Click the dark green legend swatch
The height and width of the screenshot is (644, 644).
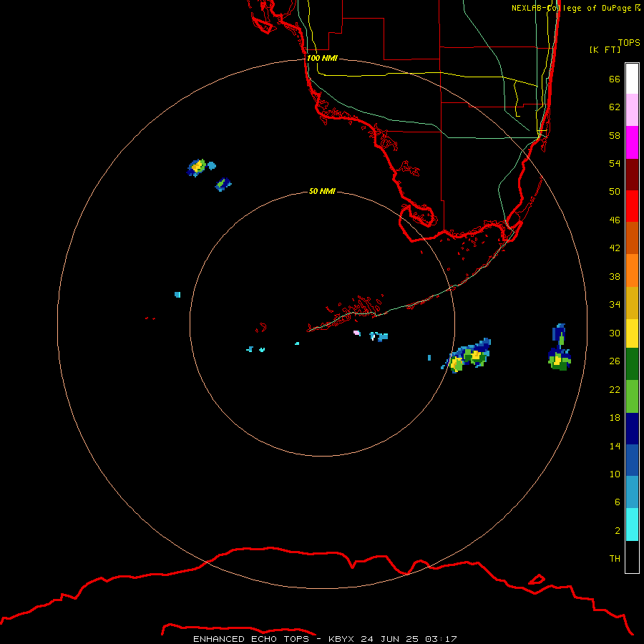[x=632, y=364]
